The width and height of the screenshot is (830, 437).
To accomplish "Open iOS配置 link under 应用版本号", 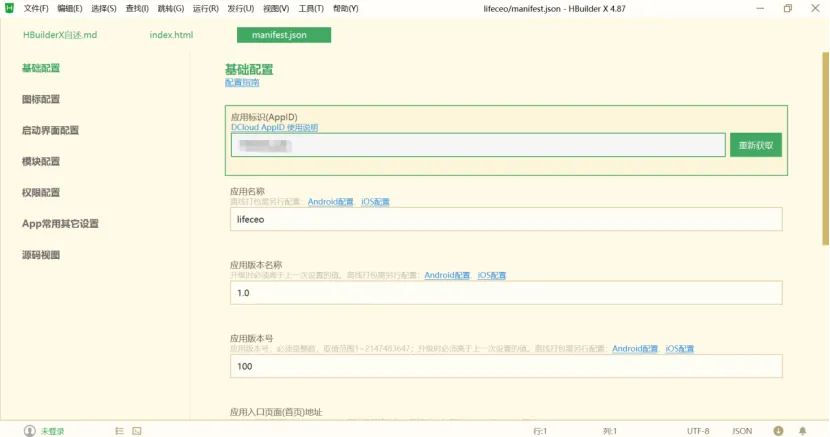I will click(x=680, y=349).
